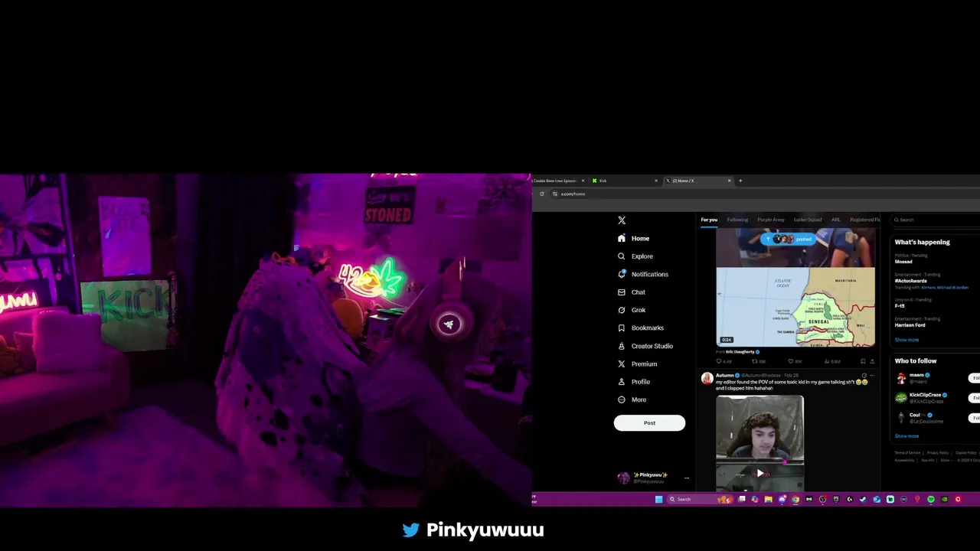Bookmark the Senegal map post

tap(863, 361)
